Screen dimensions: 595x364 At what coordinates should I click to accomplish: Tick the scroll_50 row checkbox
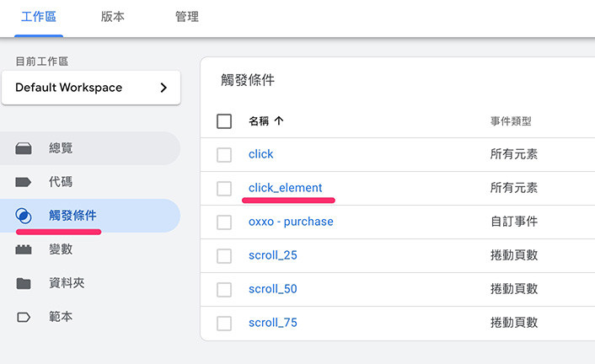[x=224, y=290]
